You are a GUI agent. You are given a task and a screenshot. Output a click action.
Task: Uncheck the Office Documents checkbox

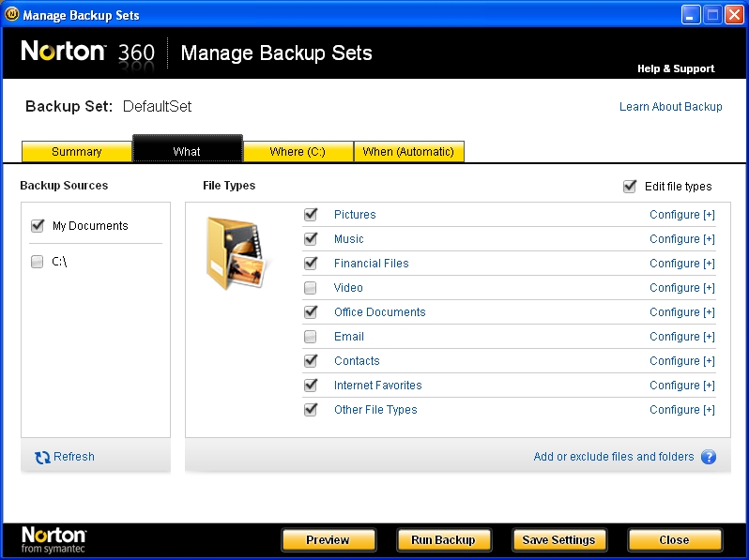point(311,311)
